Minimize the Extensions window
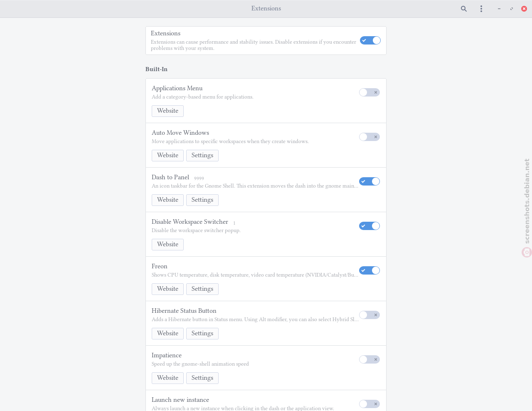 tap(499, 9)
